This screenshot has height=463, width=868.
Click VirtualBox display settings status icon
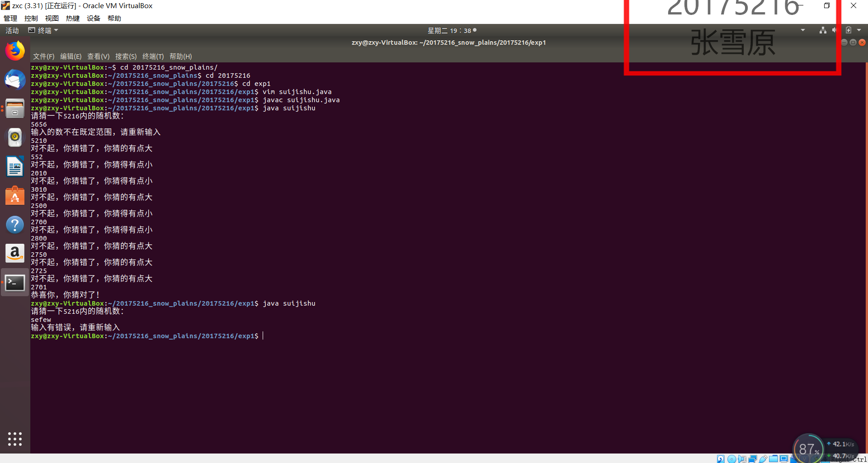pos(784,458)
